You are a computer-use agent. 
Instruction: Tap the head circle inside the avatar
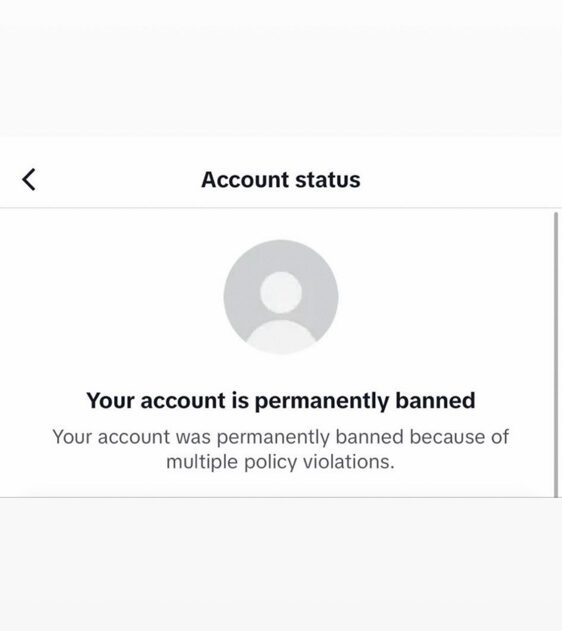click(x=281, y=292)
